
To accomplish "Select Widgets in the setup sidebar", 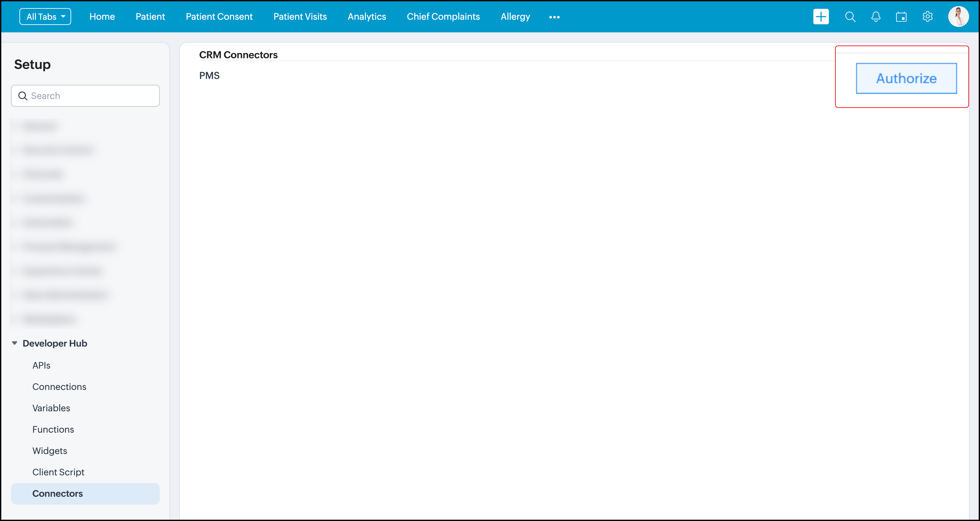I will [49, 450].
